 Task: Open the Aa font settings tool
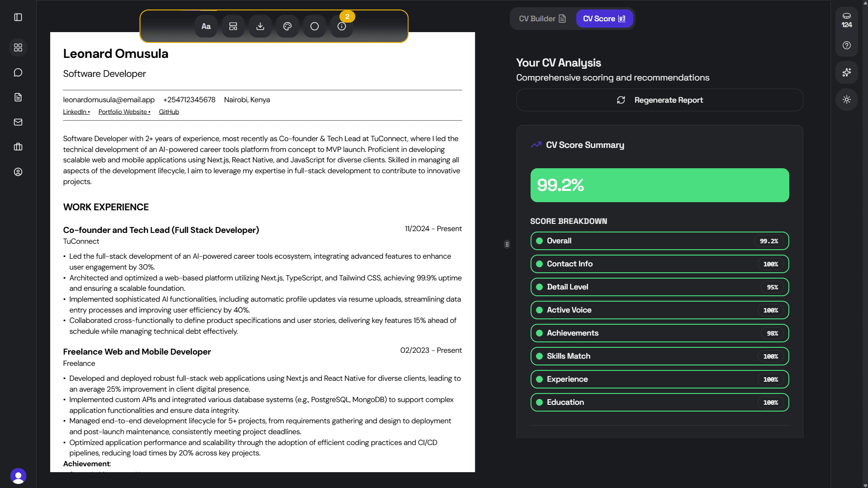pos(206,26)
